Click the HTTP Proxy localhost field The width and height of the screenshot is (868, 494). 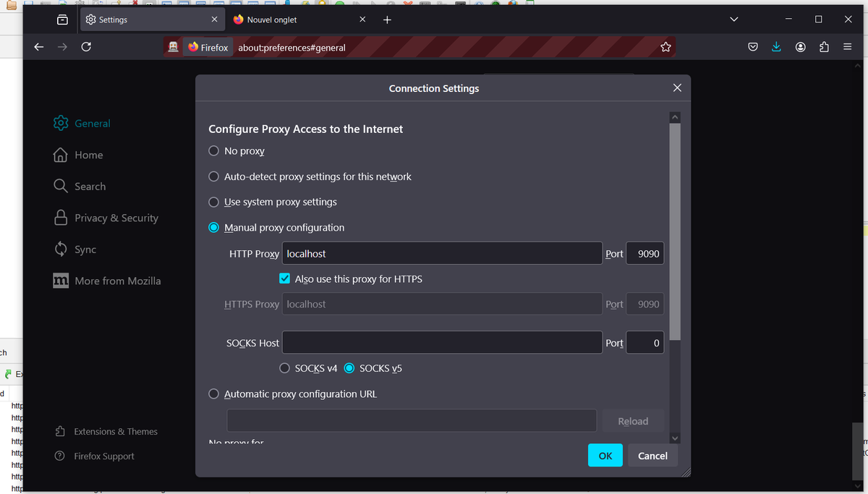442,254
